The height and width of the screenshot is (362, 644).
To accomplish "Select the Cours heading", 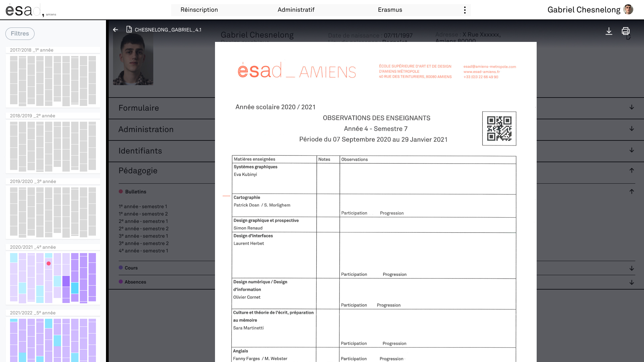I will [x=131, y=268].
